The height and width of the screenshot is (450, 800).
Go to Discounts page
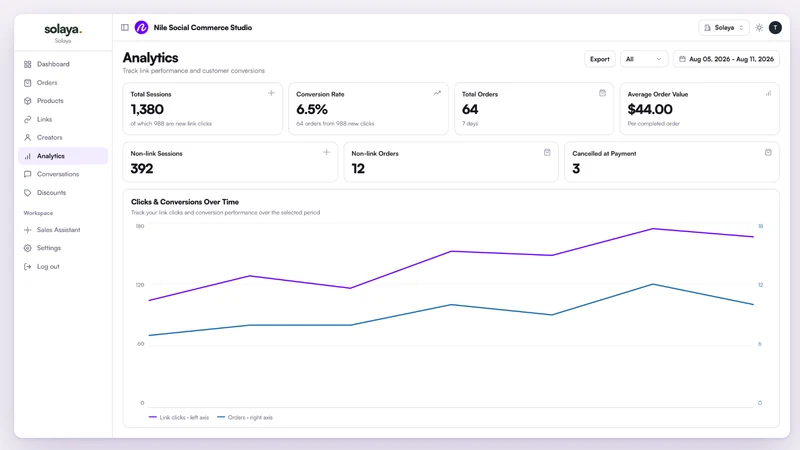point(63,193)
